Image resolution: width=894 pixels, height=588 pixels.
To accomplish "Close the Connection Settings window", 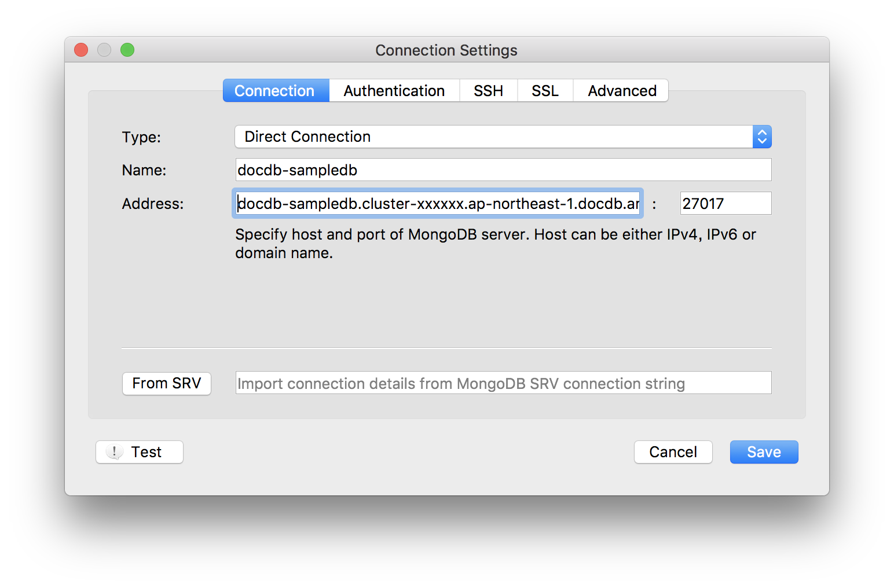I will pos(81,50).
